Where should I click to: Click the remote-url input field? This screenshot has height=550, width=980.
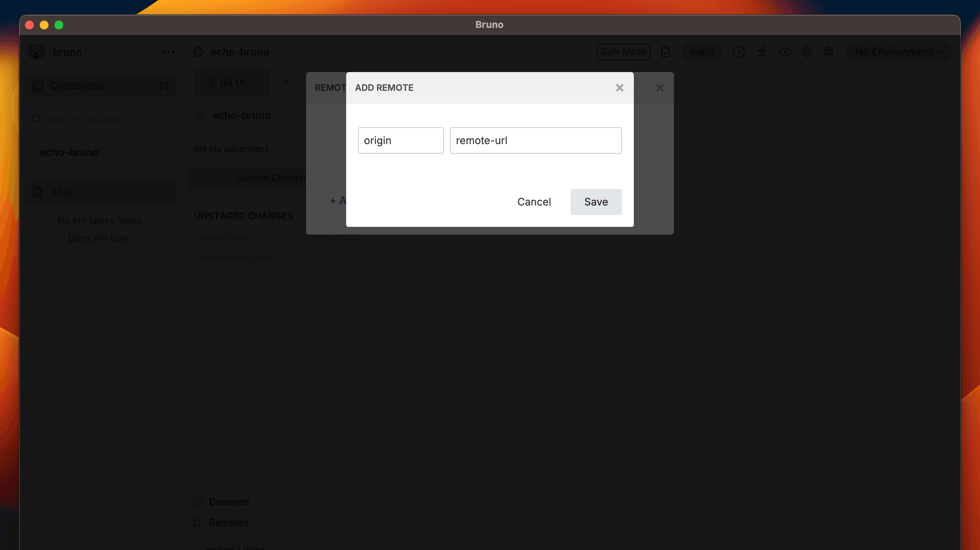point(535,140)
